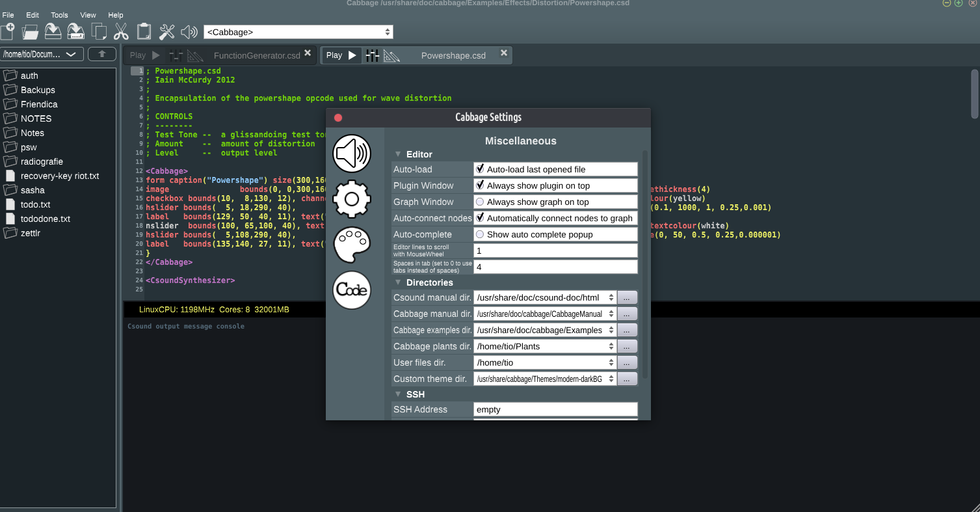Collapse the Editor section
This screenshot has width=980, height=512.
tap(398, 155)
